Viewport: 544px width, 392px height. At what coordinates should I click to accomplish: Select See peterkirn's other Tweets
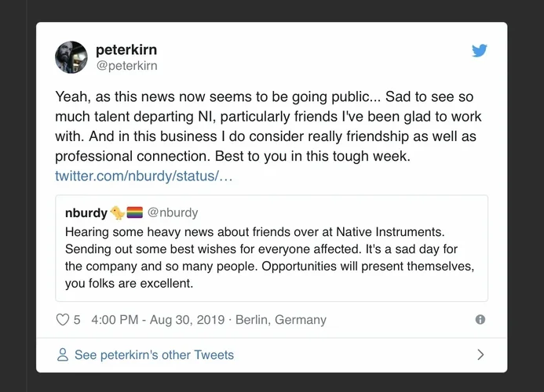click(154, 355)
